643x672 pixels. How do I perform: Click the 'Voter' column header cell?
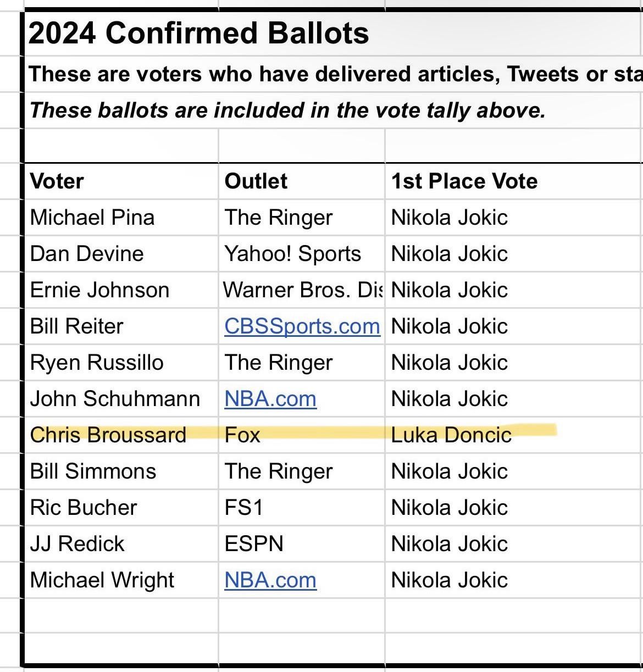click(57, 181)
